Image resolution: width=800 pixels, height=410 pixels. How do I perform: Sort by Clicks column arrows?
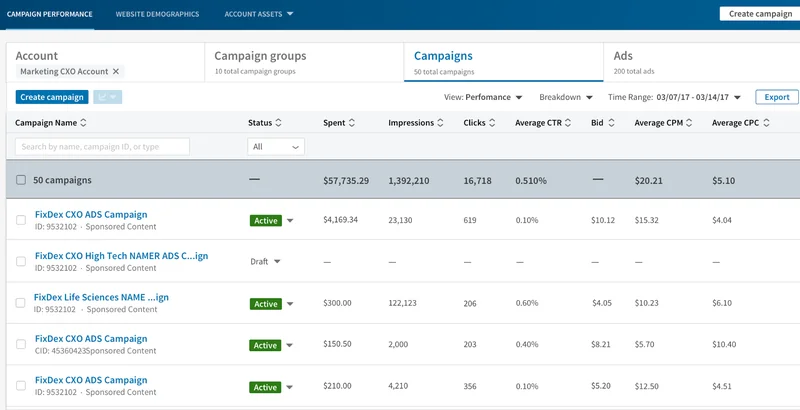point(492,123)
